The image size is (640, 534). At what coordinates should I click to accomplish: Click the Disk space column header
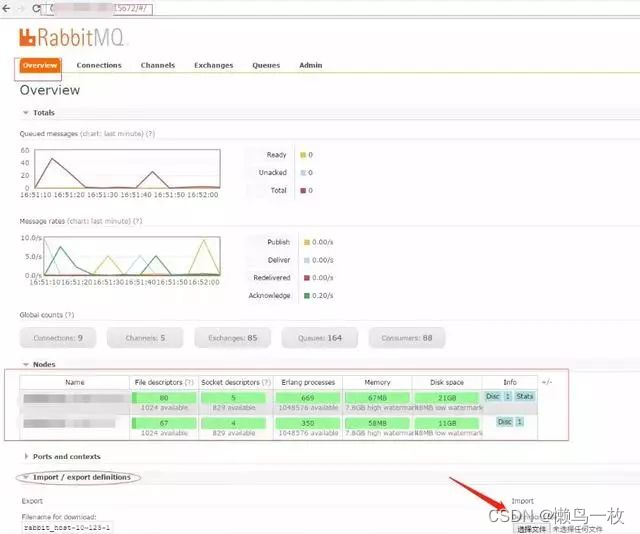(447, 383)
